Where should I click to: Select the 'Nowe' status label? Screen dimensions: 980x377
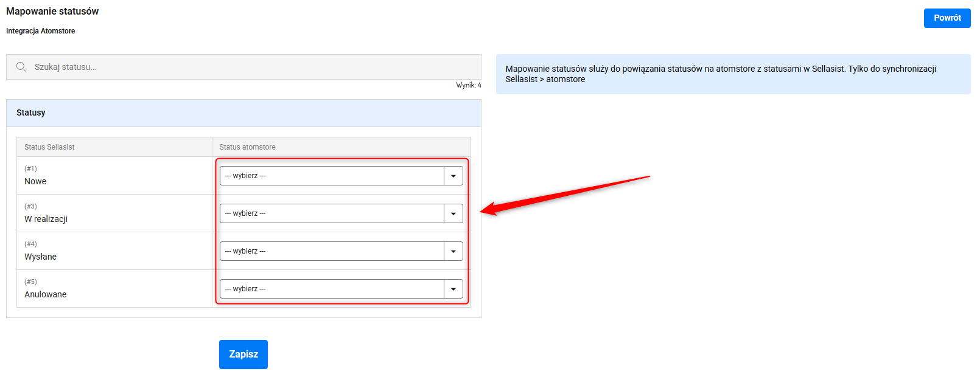tap(35, 181)
